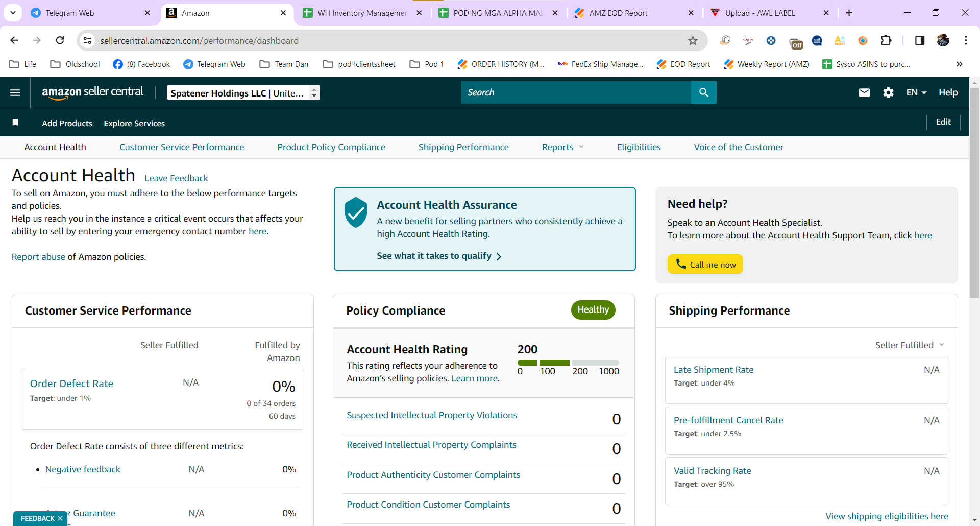Open the tab search dropdown arrow

pos(13,13)
